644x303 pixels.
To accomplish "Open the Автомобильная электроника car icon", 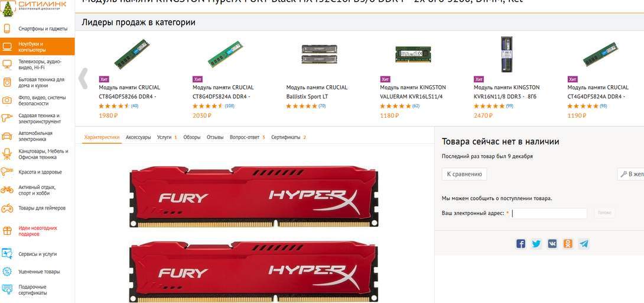I will click(x=7, y=136).
